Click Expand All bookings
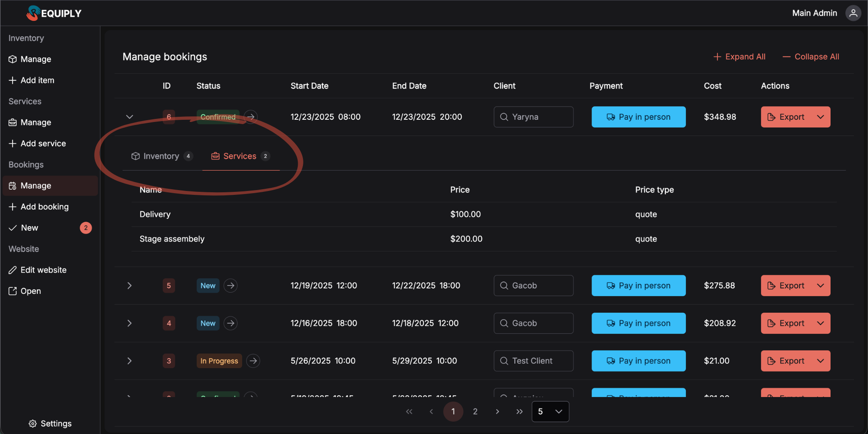This screenshot has width=868, height=434. point(739,57)
